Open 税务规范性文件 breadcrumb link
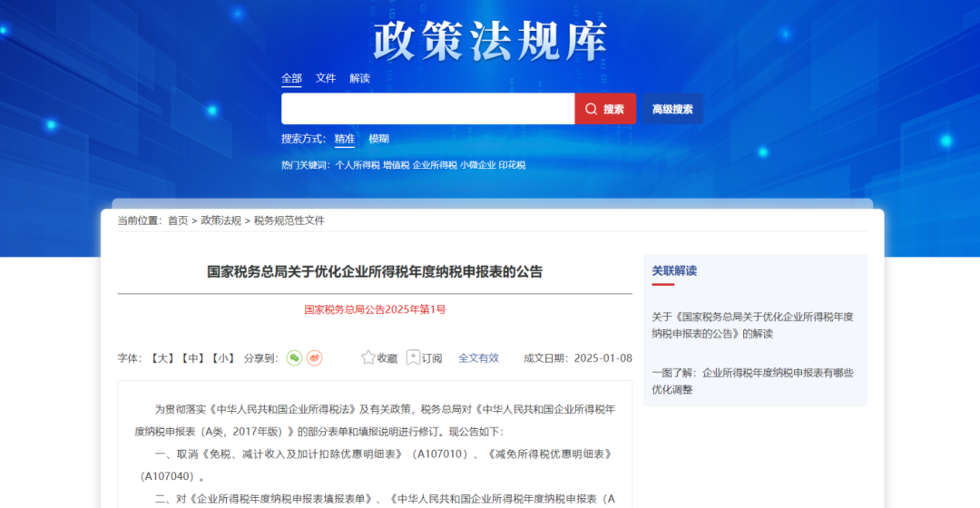This screenshot has width=980, height=508. click(289, 220)
